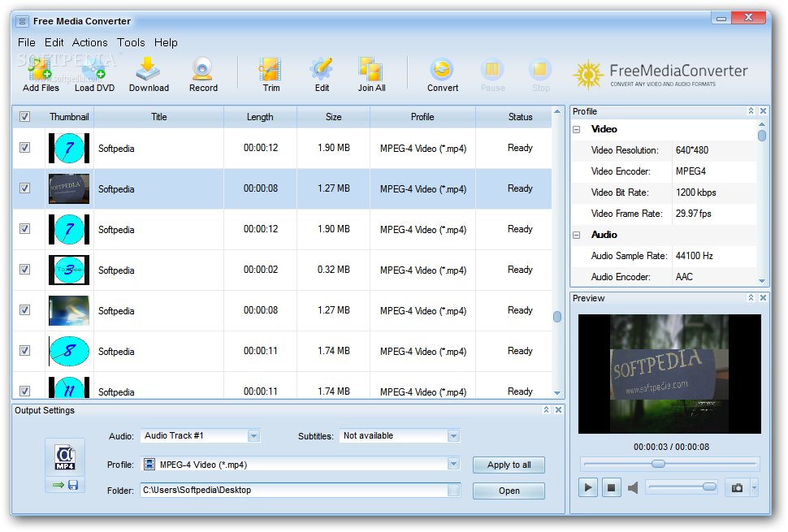
Task: Open the Tools menu
Action: [131, 43]
